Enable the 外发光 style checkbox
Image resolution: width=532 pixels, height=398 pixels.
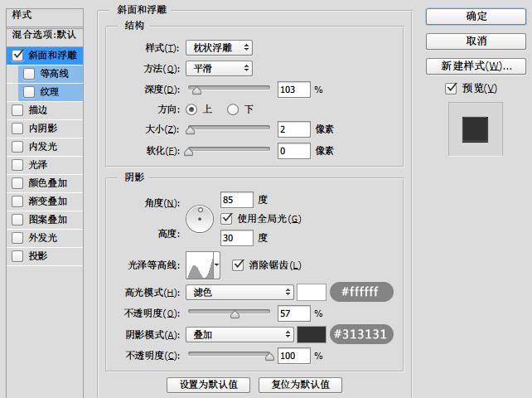(x=17, y=238)
